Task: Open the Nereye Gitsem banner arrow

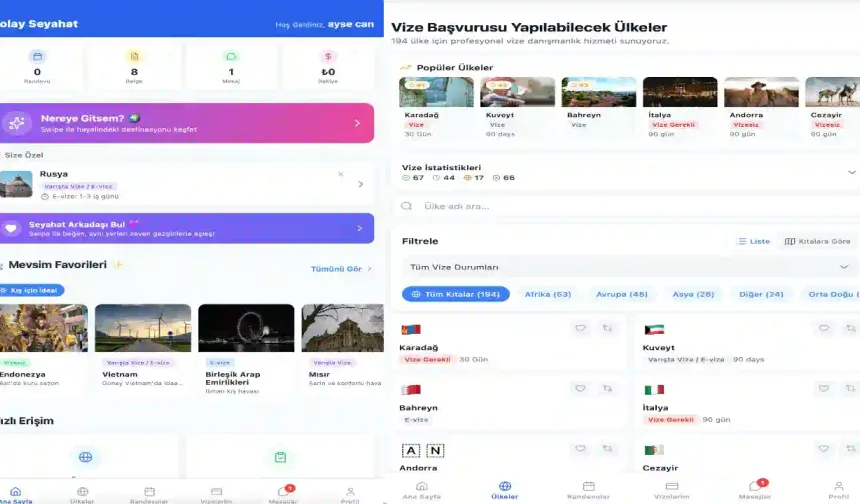Action: [357, 123]
